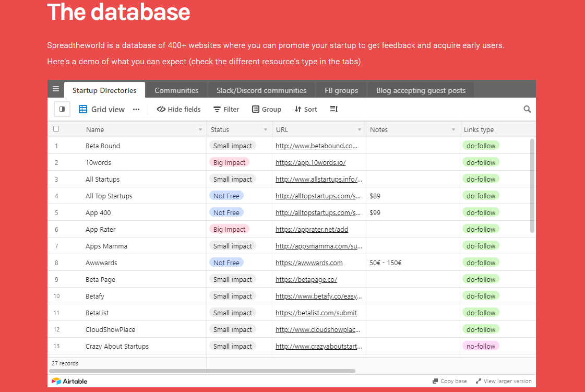Open the crazyaboutstartups link
585x392 pixels.
319,347
